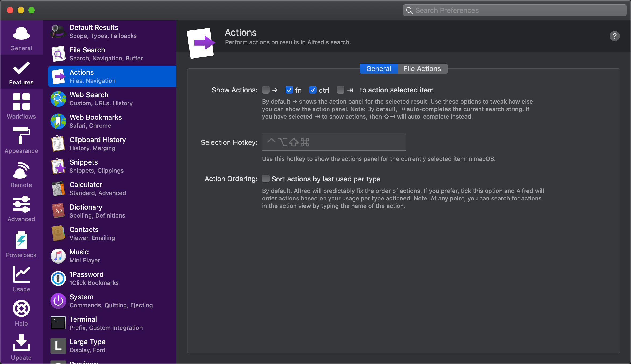The height and width of the screenshot is (364, 631).
Task: Select Snippets star clipboard icon
Action: point(58,166)
